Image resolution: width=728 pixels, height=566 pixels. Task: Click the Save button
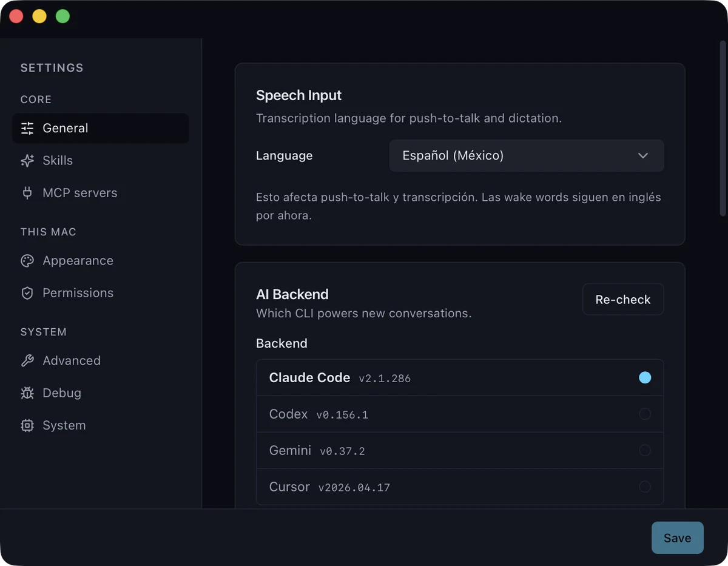[x=678, y=538]
